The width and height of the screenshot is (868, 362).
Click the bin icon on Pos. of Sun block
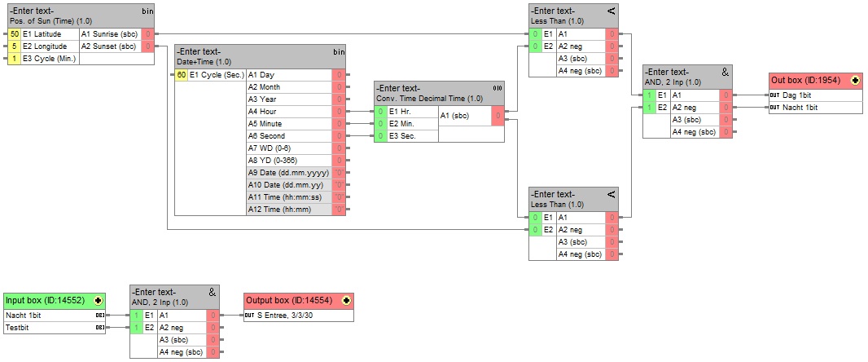click(147, 11)
